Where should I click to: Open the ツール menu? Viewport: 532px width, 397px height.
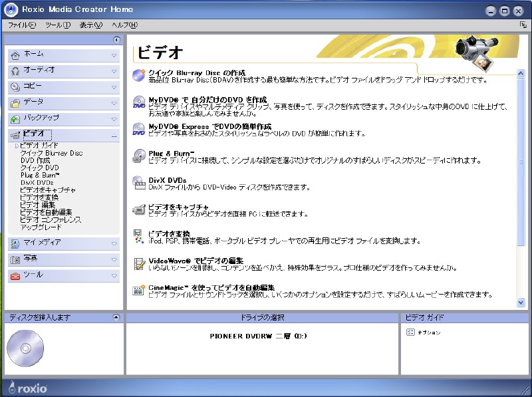pyautogui.click(x=57, y=25)
